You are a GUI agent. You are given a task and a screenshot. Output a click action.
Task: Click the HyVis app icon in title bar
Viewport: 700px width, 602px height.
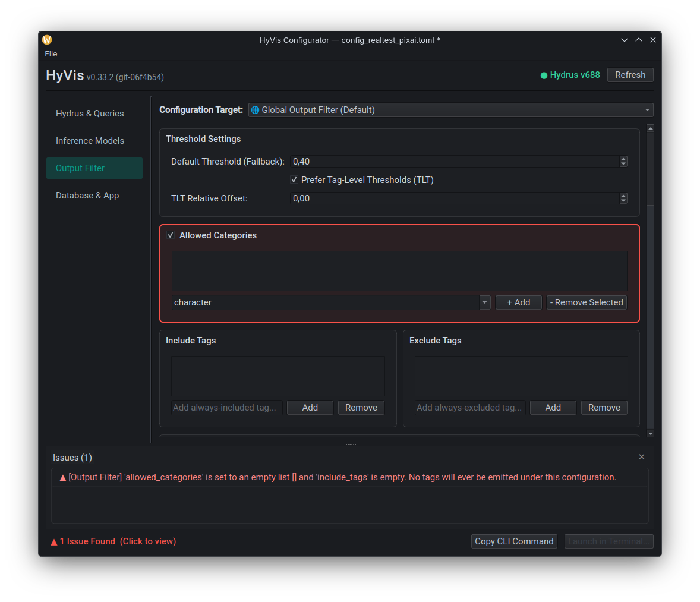click(x=47, y=40)
